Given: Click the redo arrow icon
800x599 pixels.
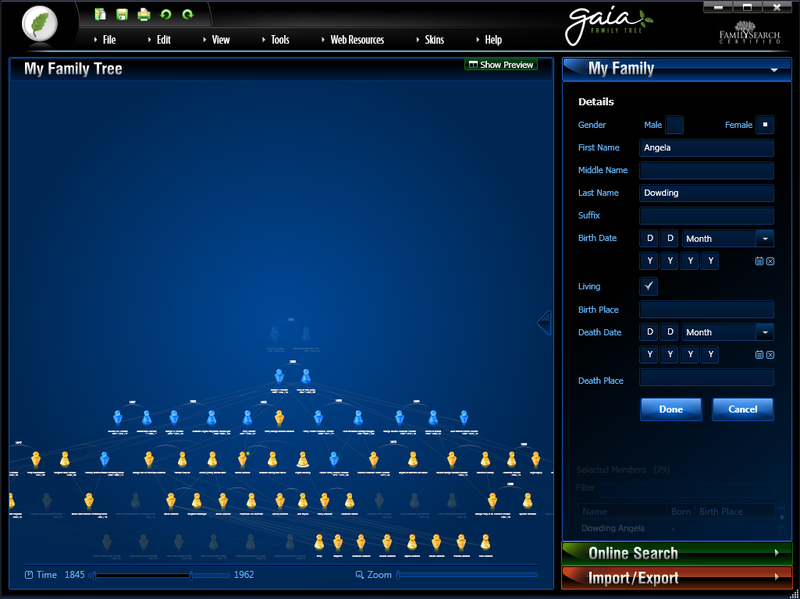Looking at the screenshot, I should click(188, 14).
